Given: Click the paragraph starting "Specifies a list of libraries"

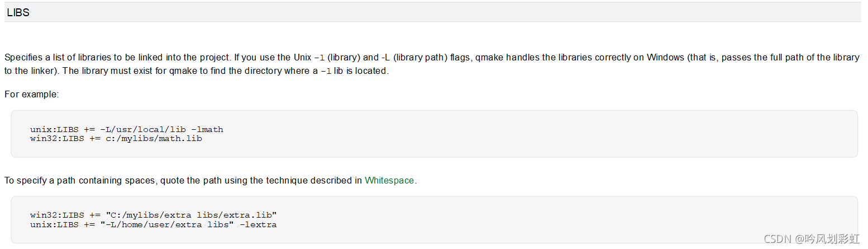Looking at the screenshot, I should pos(432,64).
